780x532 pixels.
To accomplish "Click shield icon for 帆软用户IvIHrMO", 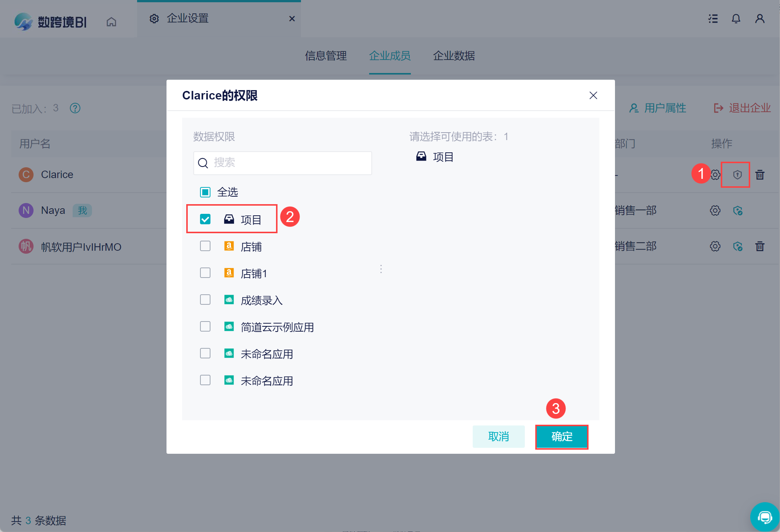I will (738, 246).
